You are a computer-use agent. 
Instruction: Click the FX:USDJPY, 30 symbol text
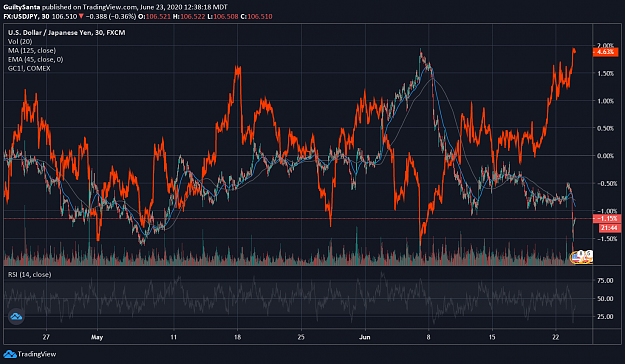pos(26,16)
